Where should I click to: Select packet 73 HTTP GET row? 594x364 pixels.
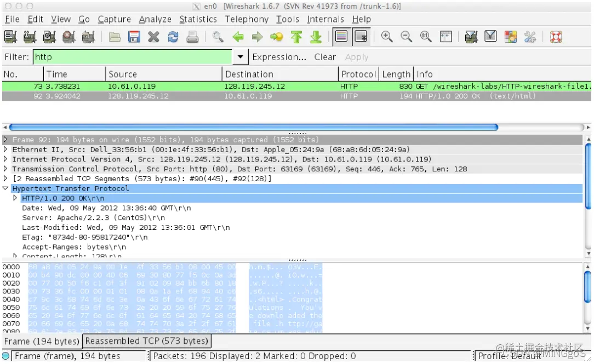296,86
